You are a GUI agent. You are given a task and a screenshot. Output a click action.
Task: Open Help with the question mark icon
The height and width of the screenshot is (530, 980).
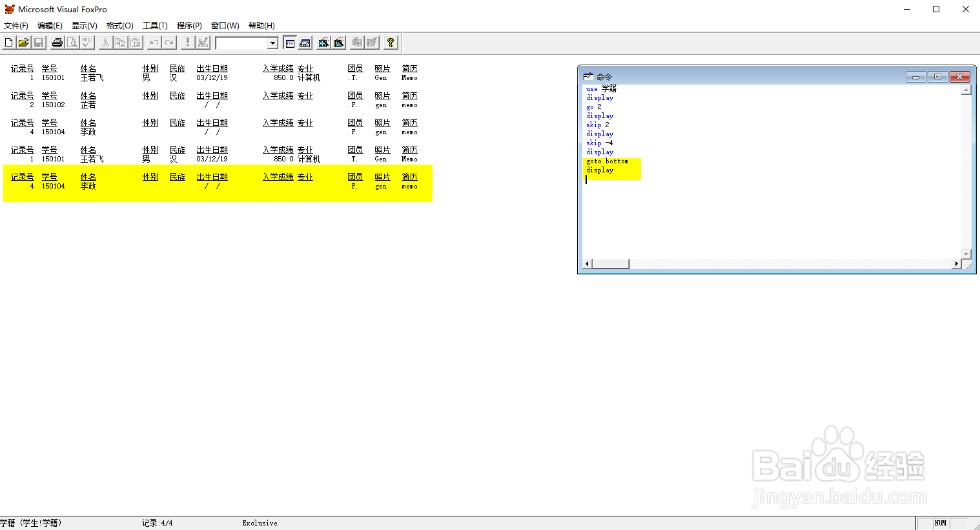(391, 43)
